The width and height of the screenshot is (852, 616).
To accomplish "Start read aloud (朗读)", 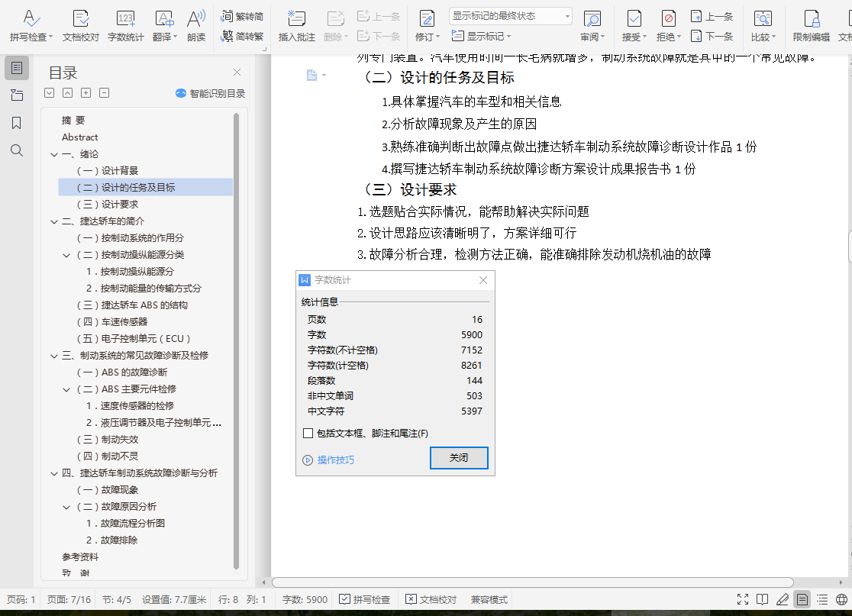I will 196,25.
